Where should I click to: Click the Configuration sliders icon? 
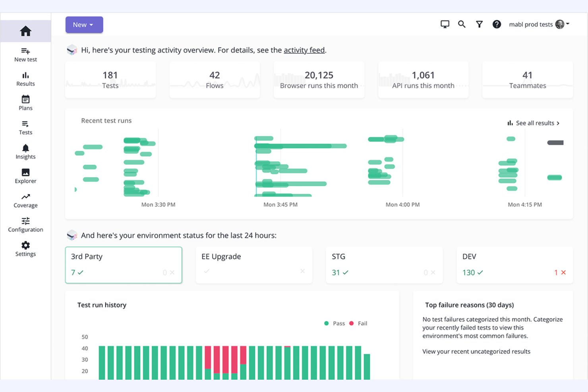point(25,221)
